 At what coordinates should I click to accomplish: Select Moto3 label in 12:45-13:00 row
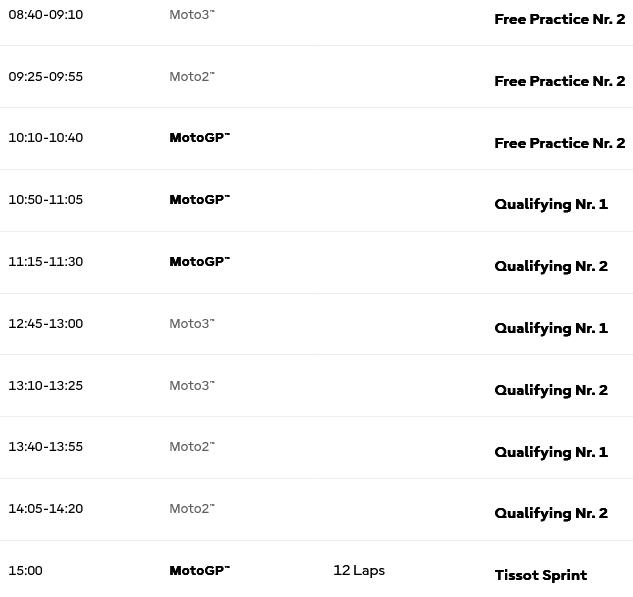pos(192,323)
